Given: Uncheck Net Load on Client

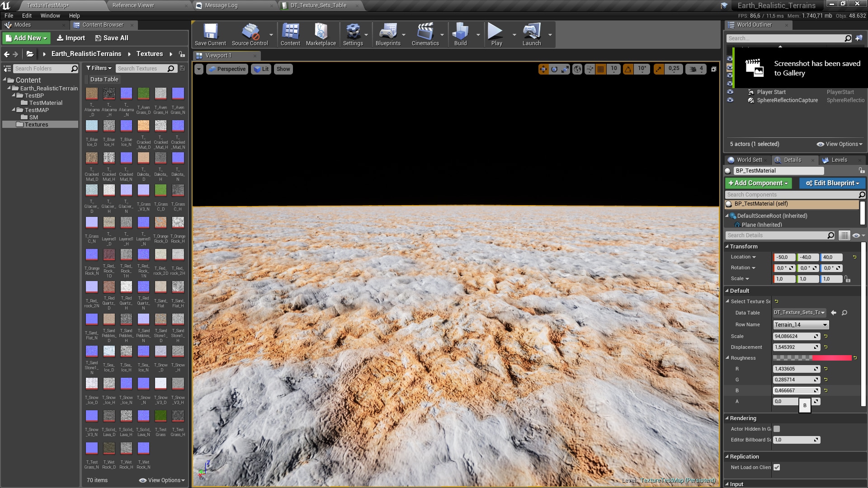Looking at the screenshot, I should (x=777, y=467).
